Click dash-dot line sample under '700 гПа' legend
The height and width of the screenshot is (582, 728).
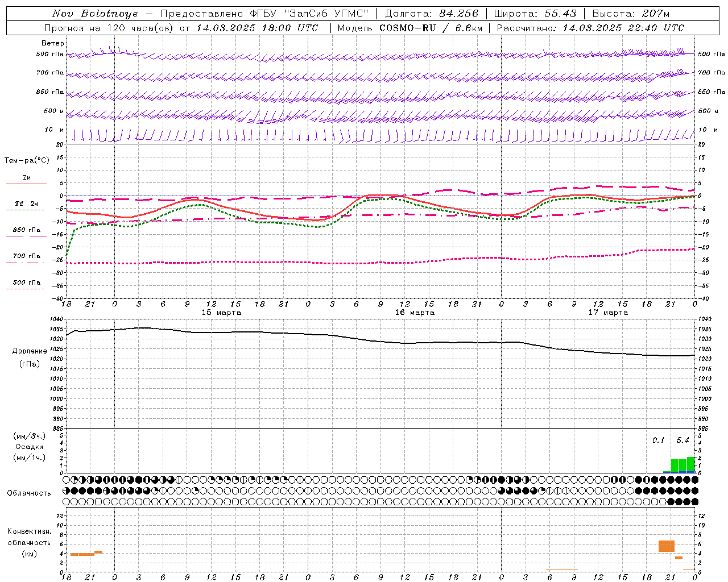pyautogui.click(x=25, y=263)
